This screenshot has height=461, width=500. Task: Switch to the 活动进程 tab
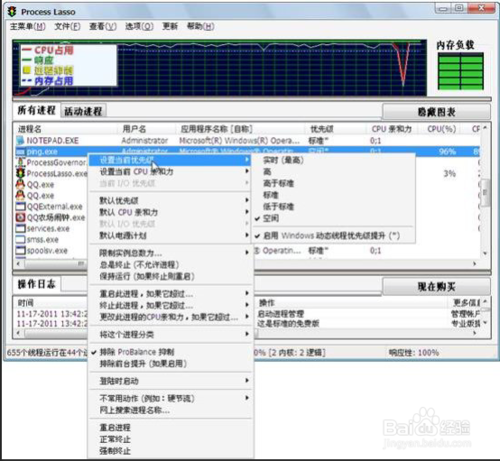coord(83,111)
